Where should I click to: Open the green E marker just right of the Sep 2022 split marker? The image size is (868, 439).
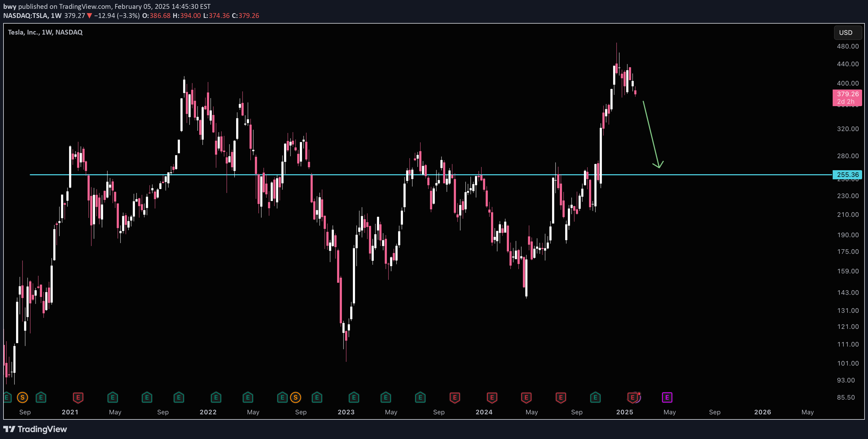coord(317,397)
